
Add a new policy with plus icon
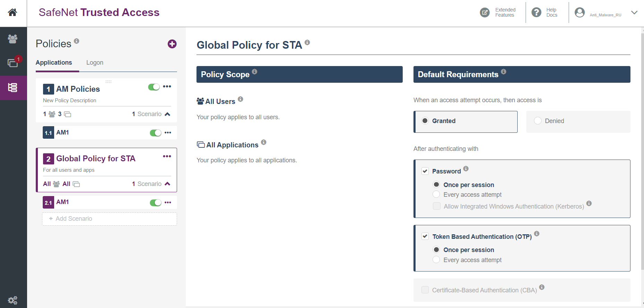pyautogui.click(x=172, y=44)
